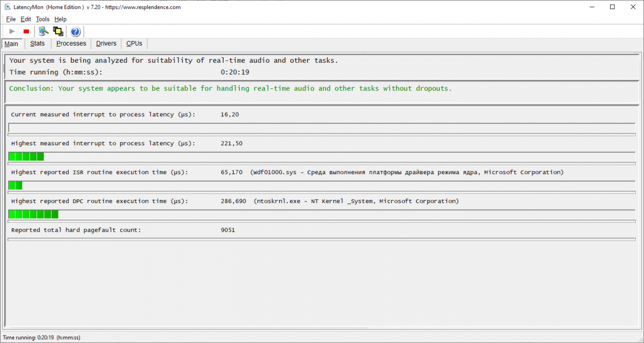644x343 pixels.
Task: Click the status bar 'Time running: 0:20:19' text
Action: [x=41, y=338]
